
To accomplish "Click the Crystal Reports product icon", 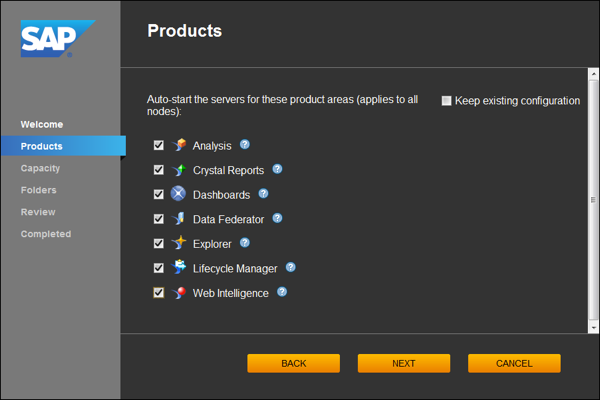I will pyautogui.click(x=179, y=170).
